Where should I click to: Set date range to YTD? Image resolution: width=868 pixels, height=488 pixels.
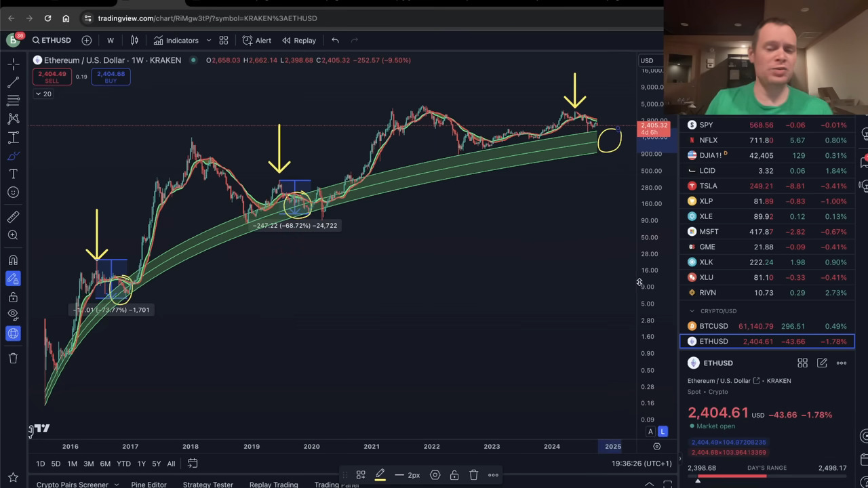tap(123, 464)
